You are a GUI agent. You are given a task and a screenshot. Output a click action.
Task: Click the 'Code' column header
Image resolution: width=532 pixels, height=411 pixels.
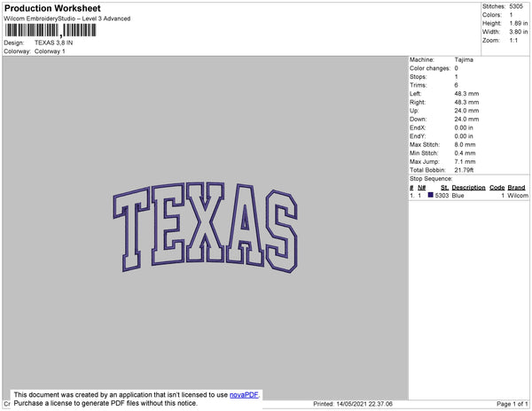pyautogui.click(x=497, y=188)
